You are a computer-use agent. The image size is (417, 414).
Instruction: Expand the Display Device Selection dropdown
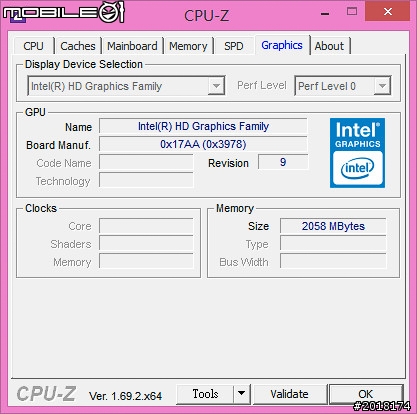[126, 86]
